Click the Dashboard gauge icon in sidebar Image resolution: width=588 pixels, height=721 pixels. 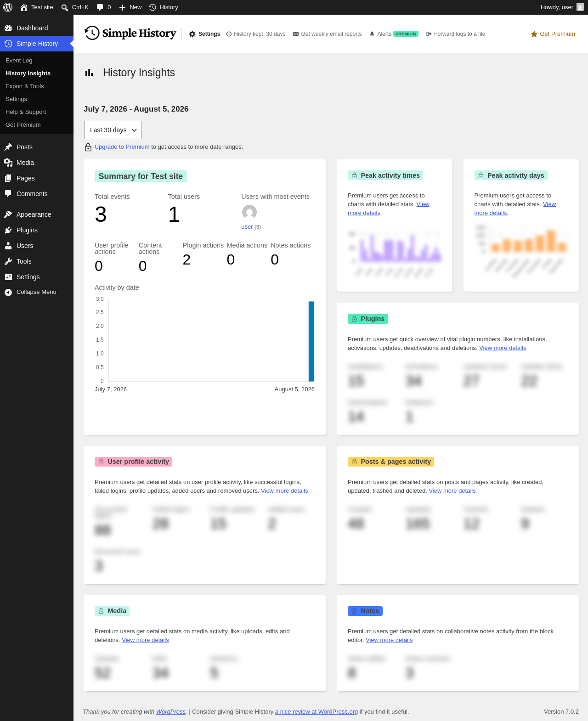[8, 28]
